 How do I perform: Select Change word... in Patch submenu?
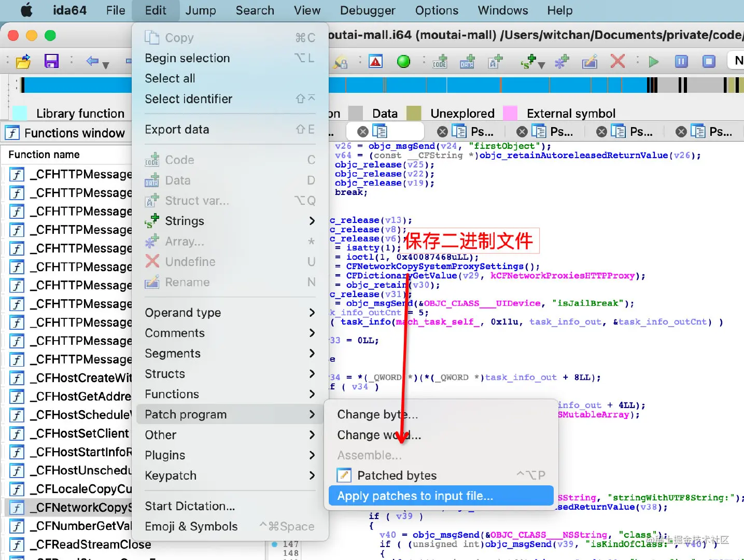[441, 435]
